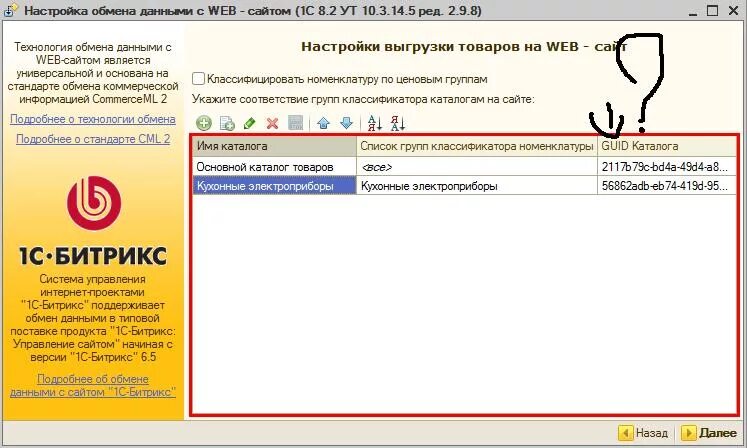Sort the table descending Я-А
747x448 pixels.
pos(397,123)
